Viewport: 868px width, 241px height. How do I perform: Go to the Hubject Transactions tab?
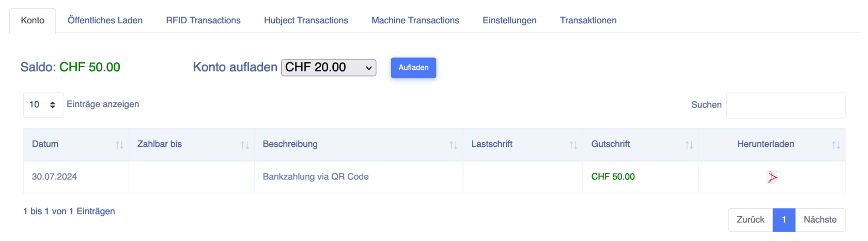click(306, 20)
